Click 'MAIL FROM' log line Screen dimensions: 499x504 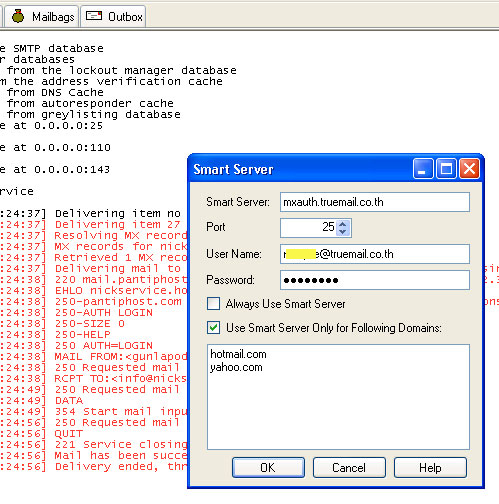coord(121,357)
